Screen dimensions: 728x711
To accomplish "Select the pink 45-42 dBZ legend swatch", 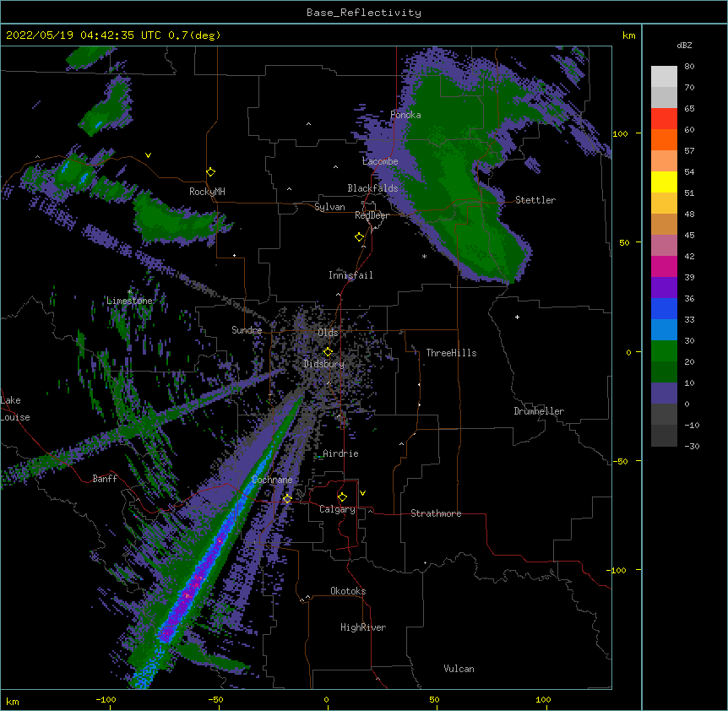I will pyautogui.click(x=664, y=246).
